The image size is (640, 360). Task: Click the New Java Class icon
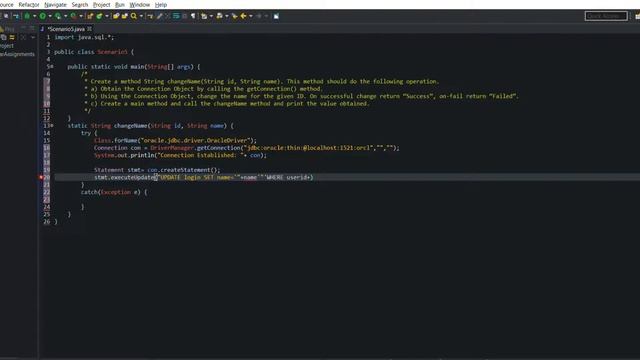coord(99,16)
